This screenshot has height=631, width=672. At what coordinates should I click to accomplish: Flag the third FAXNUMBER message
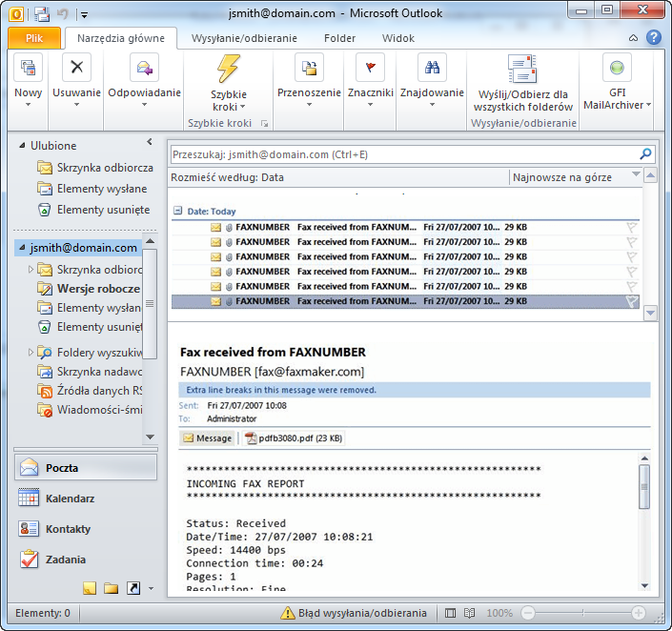pyautogui.click(x=632, y=256)
